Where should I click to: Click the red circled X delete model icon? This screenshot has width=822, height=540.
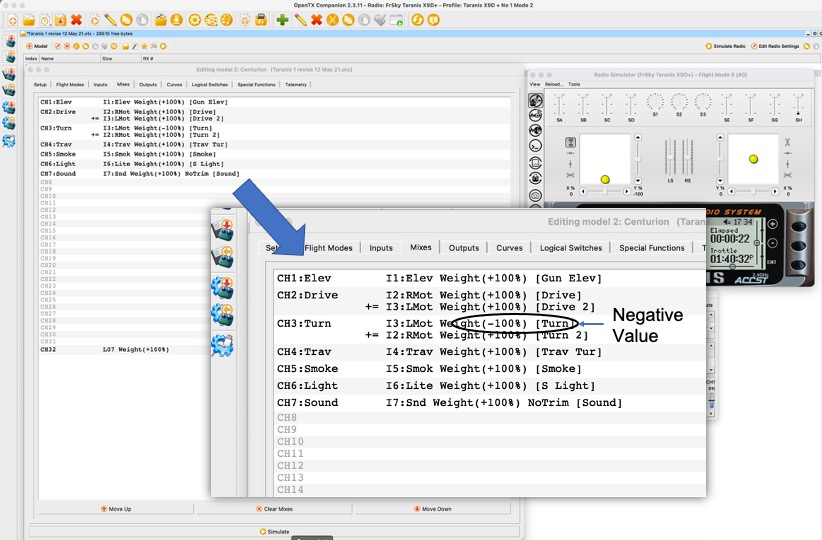(x=67, y=46)
